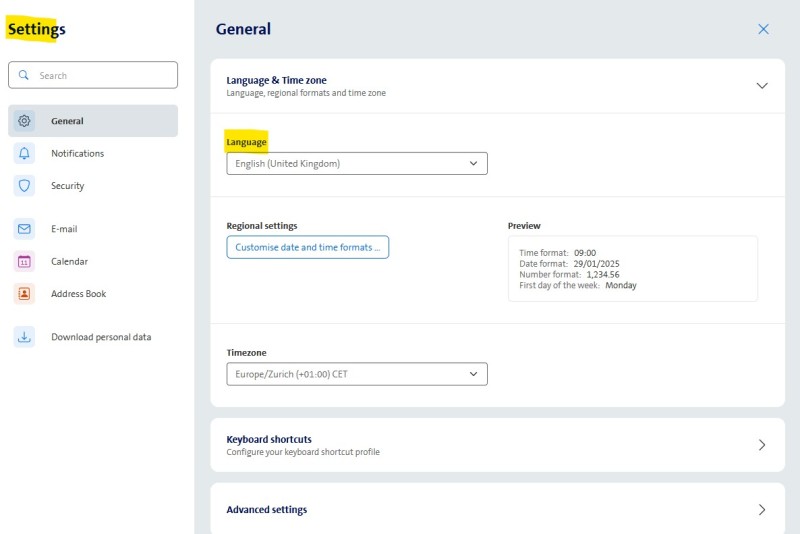The image size is (800, 534).
Task: Click the magnifier icon in search box
Action: (x=24, y=75)
